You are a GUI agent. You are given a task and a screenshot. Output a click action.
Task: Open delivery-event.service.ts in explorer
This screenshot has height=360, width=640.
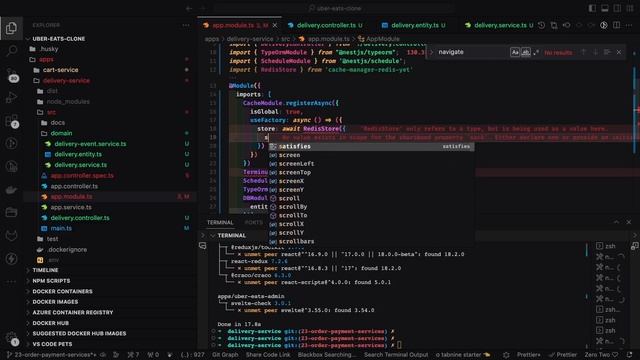[x=90, y=144]
